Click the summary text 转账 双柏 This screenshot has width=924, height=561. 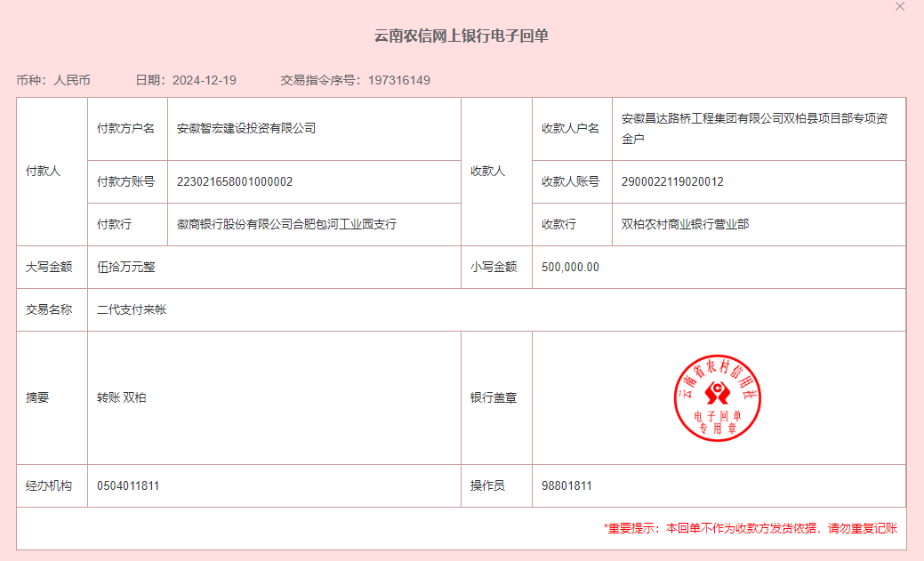(122, 398)
